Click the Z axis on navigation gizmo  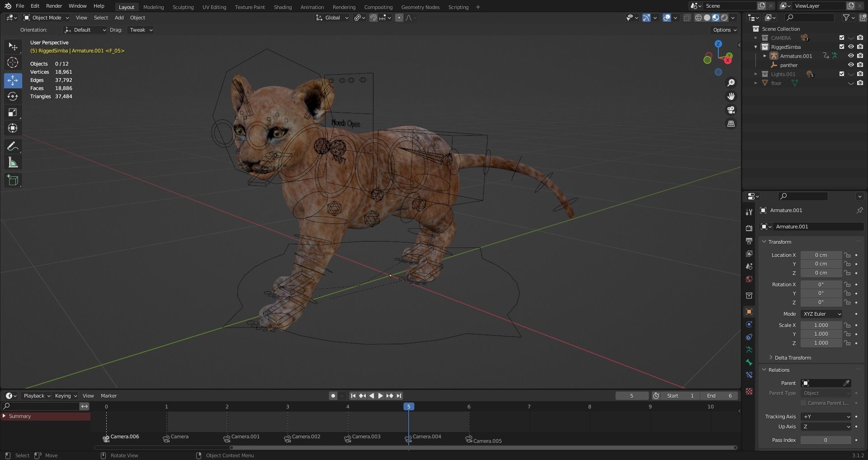(718, 44)
